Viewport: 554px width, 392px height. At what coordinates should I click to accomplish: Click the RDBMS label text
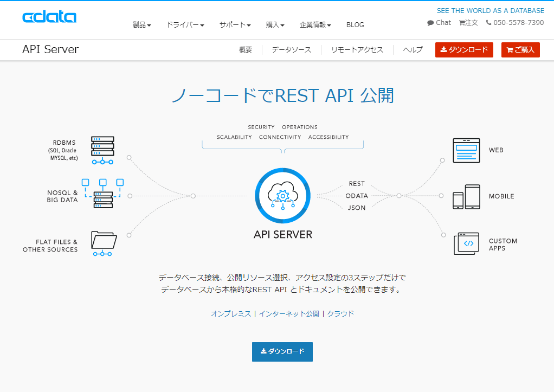(x=65, y=143)
